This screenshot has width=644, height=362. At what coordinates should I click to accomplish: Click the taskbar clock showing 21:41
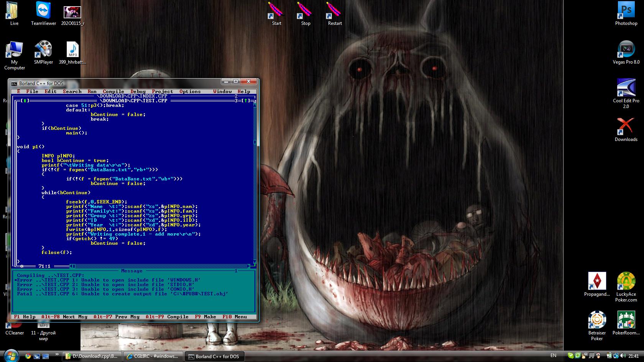click(x=634, y=356)
